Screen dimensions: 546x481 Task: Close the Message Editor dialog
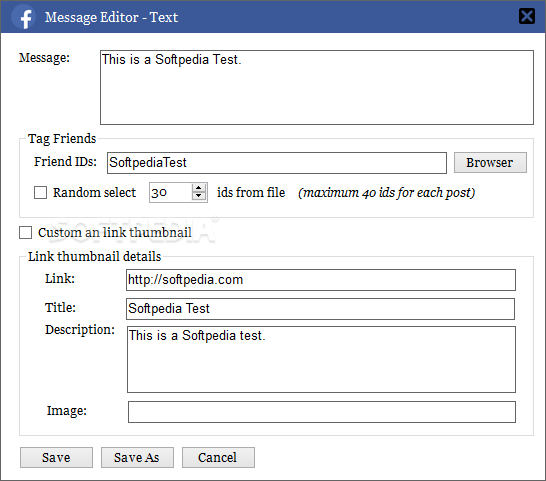click(x=526, y=16)
